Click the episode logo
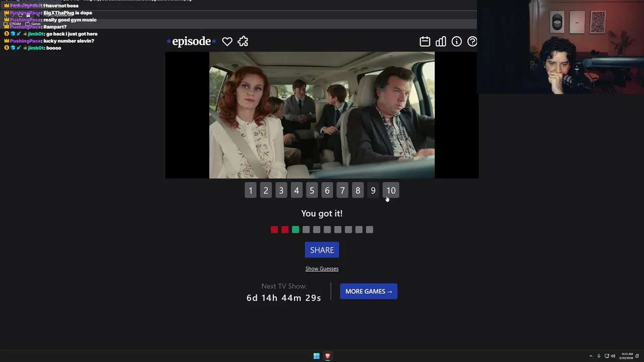The width and height of the screenshot is (644, 362). [191, 41]
